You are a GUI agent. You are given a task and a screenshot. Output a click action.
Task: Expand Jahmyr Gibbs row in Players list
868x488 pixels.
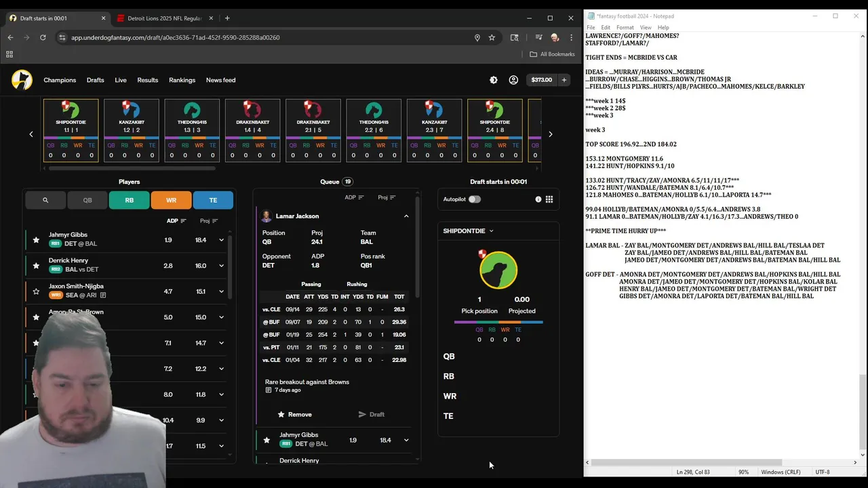(221, 240)
